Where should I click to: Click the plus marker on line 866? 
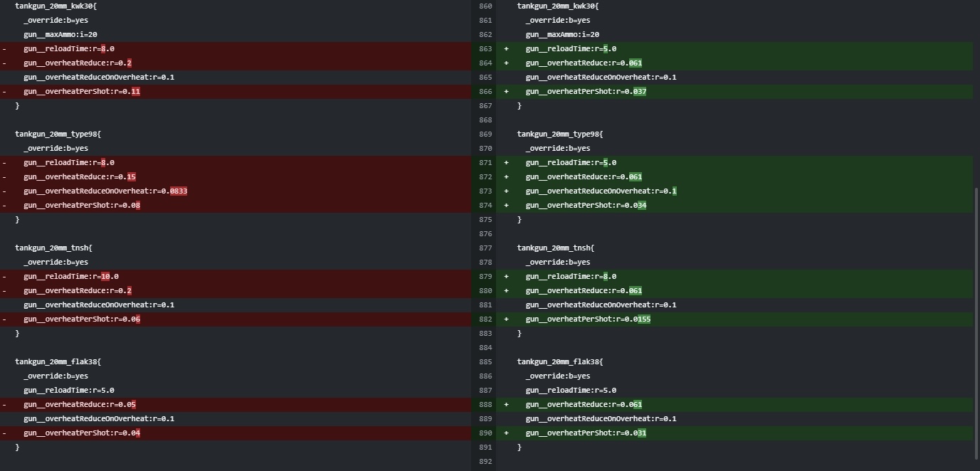[507, 92]
